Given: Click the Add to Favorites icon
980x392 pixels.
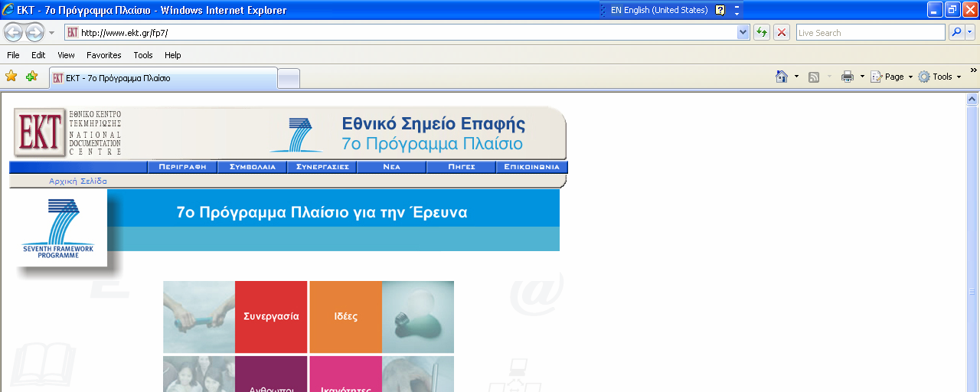Looking at the screenshot, I should coord(31,77).
